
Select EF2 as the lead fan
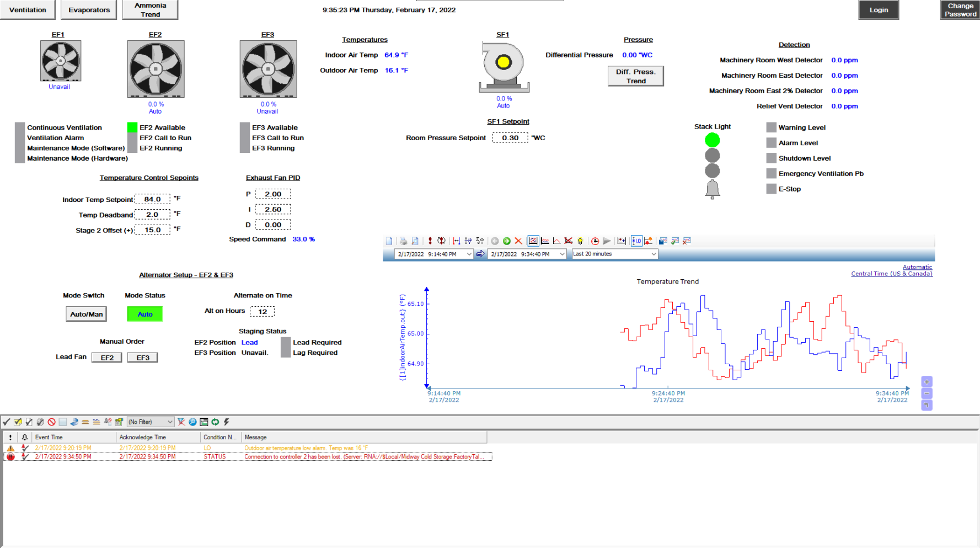107,358
